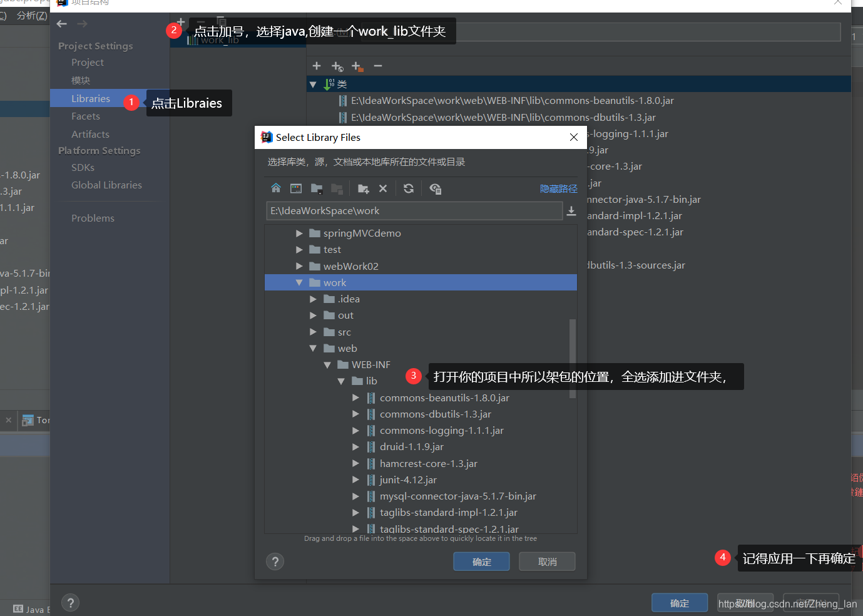Click the exclude plus-folder icon
863x616 pixels.
357,66
